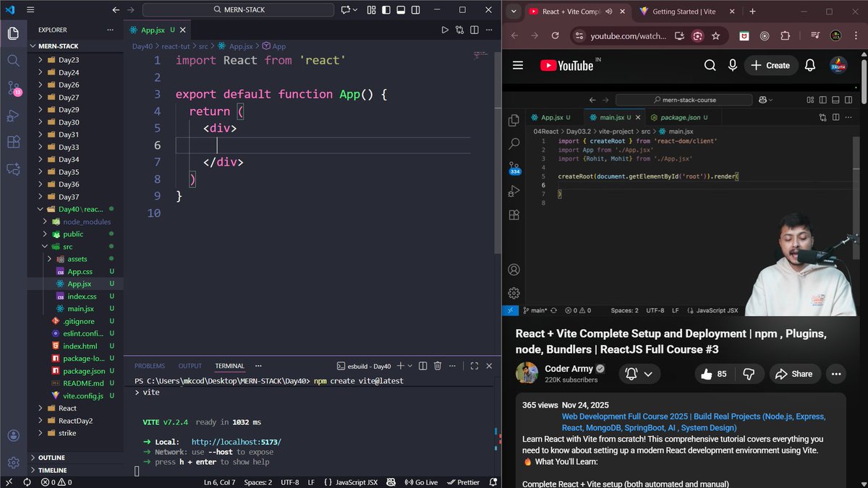Open the localhost:5173 link in terminal

pyautogui.click(x=236, y=442)
